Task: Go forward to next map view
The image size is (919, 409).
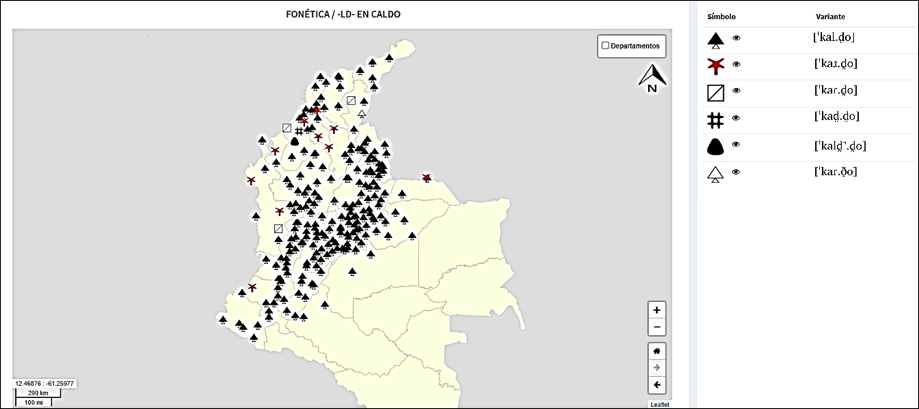Action: coord(657,368)
